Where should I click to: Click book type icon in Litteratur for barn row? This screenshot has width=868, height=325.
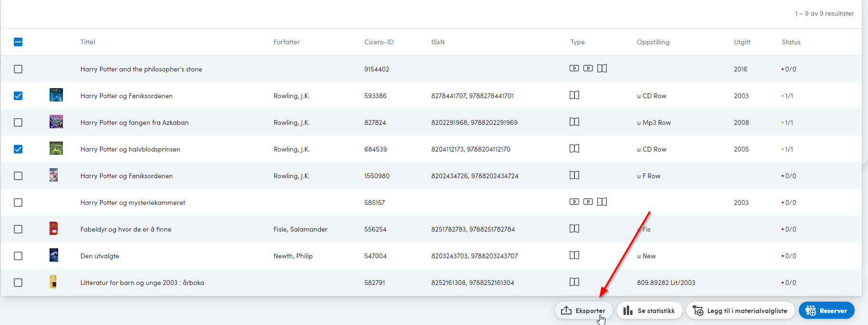[574, 282]
